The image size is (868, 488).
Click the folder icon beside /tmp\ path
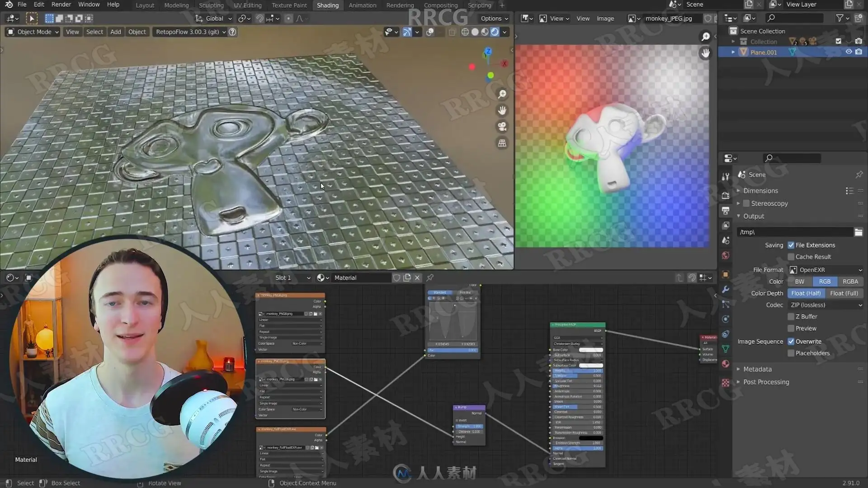tap(859, 232)
